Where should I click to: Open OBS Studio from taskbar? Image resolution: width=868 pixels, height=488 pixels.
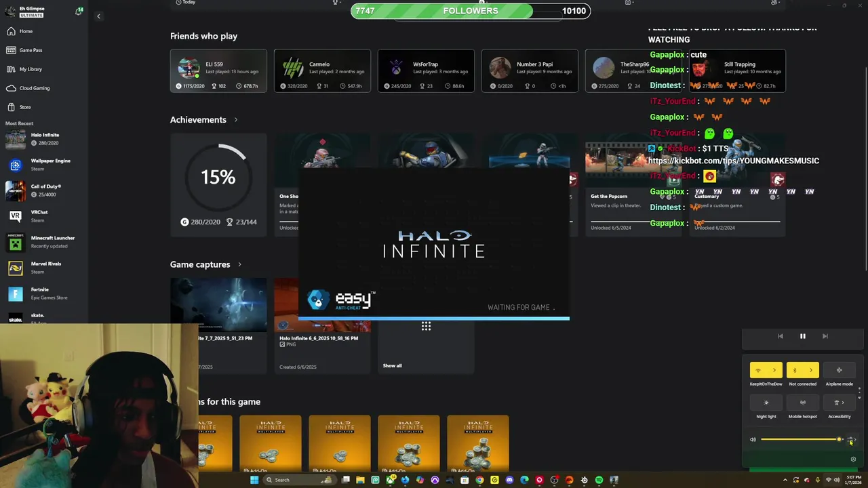click(x=554, y=480)
